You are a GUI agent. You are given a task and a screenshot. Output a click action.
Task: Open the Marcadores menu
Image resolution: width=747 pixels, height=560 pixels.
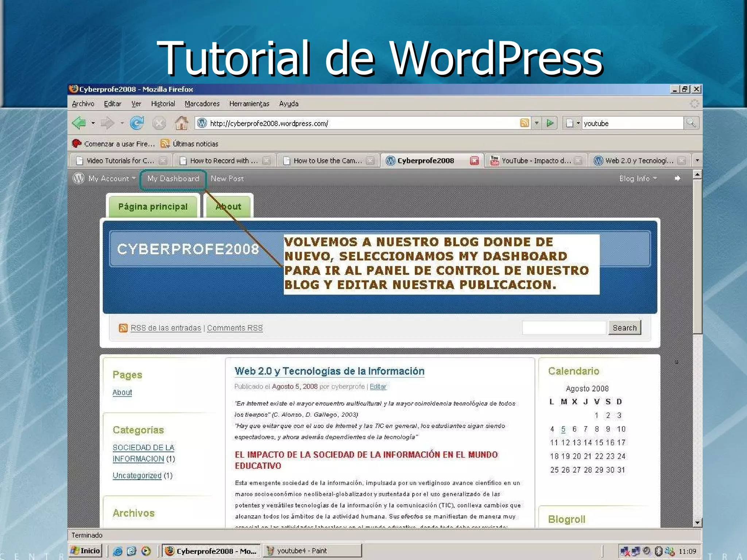point(202,104)
